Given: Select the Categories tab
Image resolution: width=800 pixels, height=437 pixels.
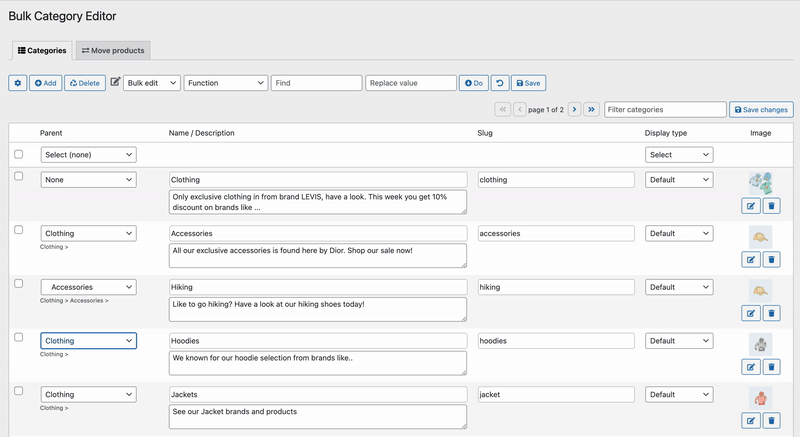Looking at the screenshot, I should 42,50.
